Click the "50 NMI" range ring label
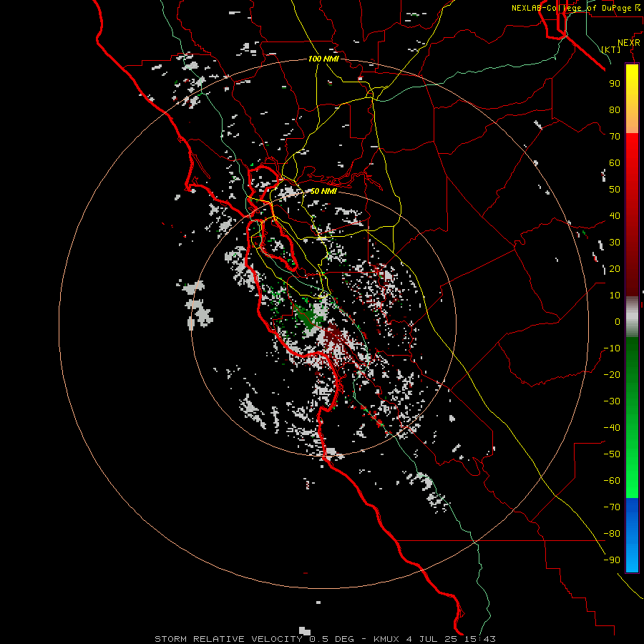644x644 pixels. coord(323,191)
